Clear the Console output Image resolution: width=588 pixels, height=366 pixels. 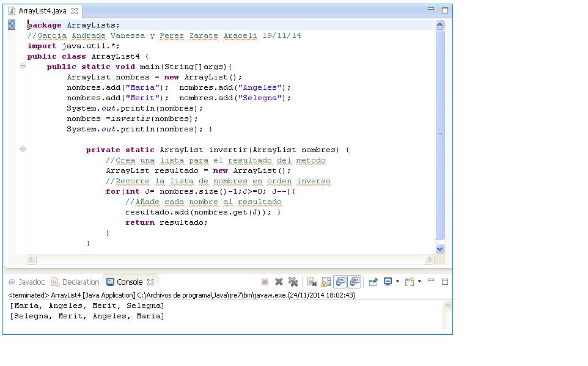312,282
